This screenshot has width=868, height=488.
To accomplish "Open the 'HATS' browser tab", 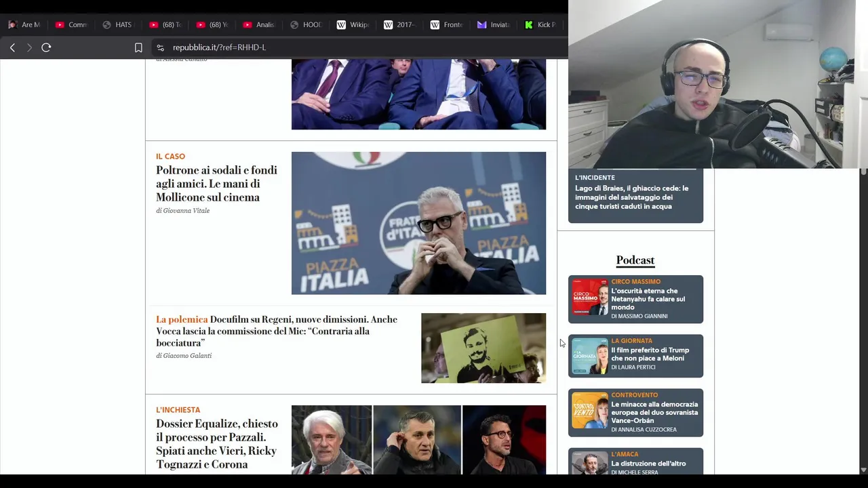I will (119, 24).
